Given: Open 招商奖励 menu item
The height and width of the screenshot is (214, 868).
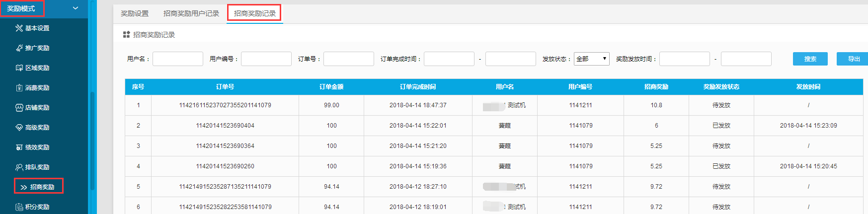Looking at the screenshot, I should (42, 187).
